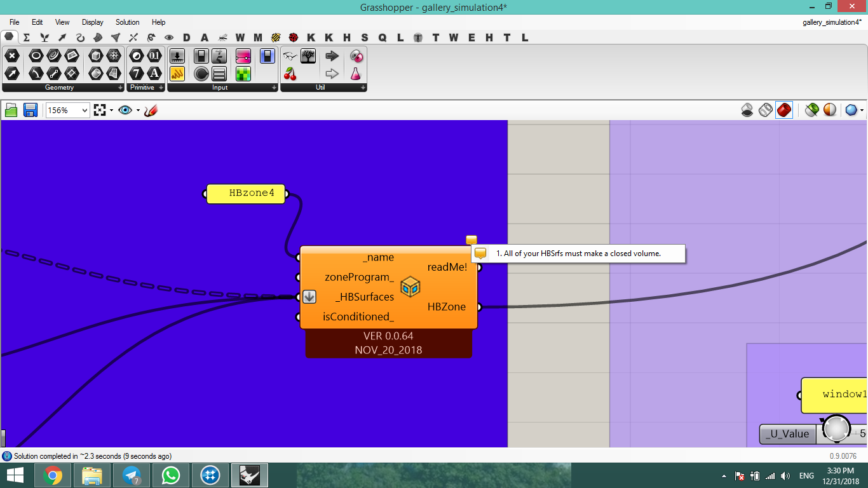Enable wireframe preview mode

click(766, 111)
